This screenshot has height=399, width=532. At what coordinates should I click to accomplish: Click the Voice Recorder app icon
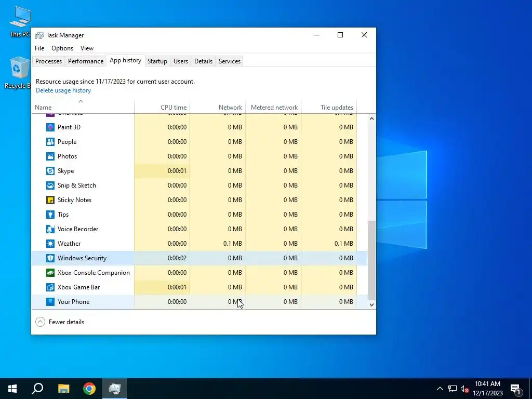click(50, 229)
